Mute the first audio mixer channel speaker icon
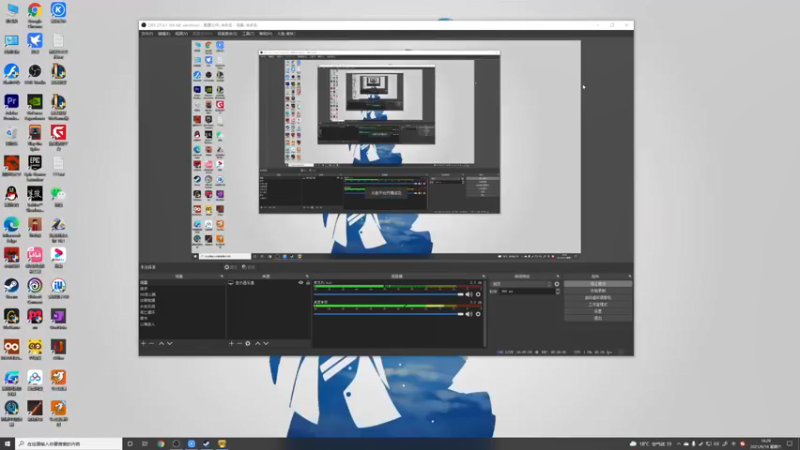Viewport: 800px width, 450px height. [x=469, y=294]
